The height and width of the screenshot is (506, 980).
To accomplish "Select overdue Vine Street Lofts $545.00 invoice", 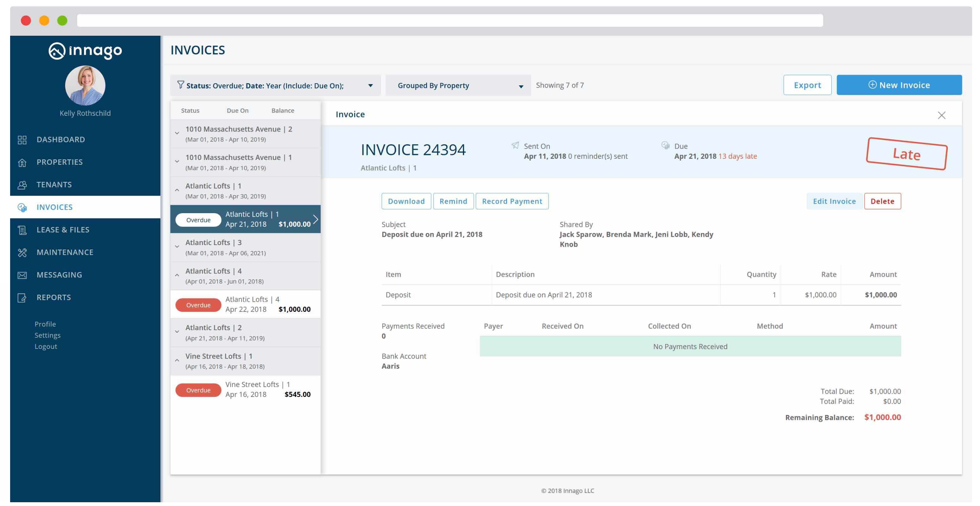I will pyautogui.click(x=245, y=390).
